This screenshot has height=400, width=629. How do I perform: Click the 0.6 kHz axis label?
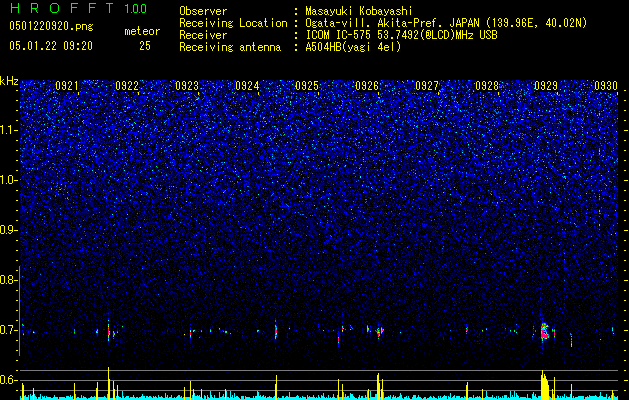[x=8, y=380]
